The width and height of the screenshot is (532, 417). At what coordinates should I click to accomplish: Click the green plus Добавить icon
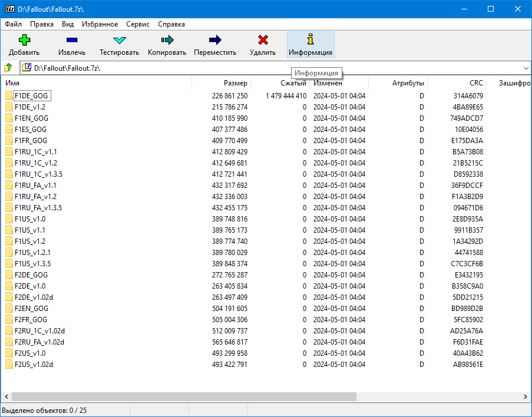(24, 40)
